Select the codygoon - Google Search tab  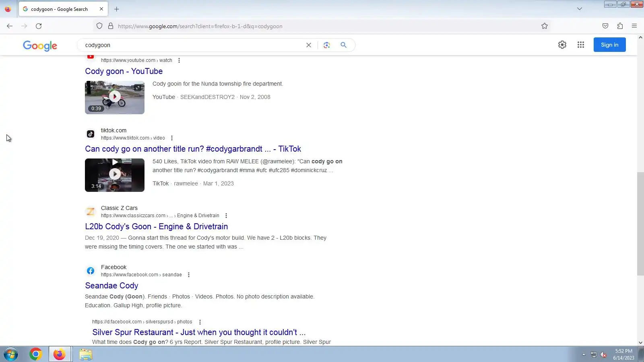click(63, 9)
